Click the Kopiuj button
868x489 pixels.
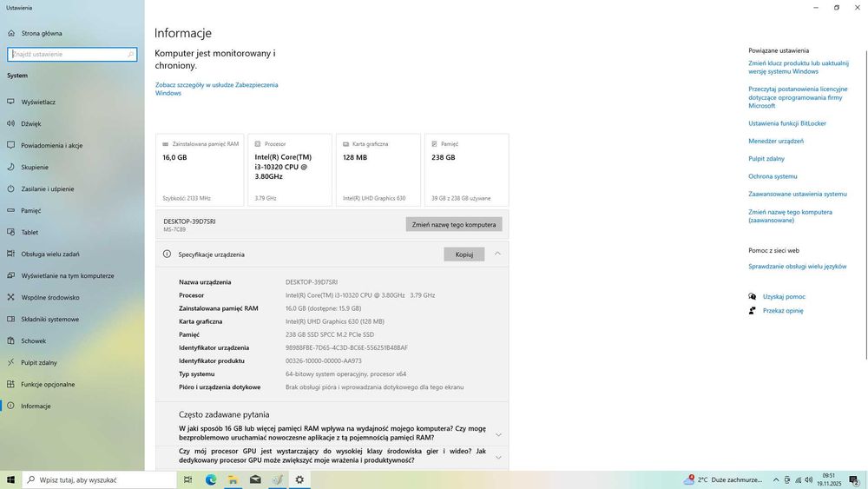coord(464,254)
